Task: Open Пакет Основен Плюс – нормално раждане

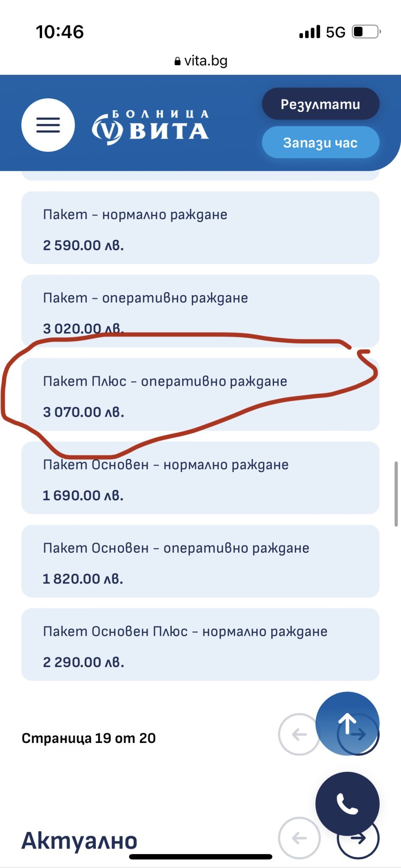Action: [x=200, y=645]
